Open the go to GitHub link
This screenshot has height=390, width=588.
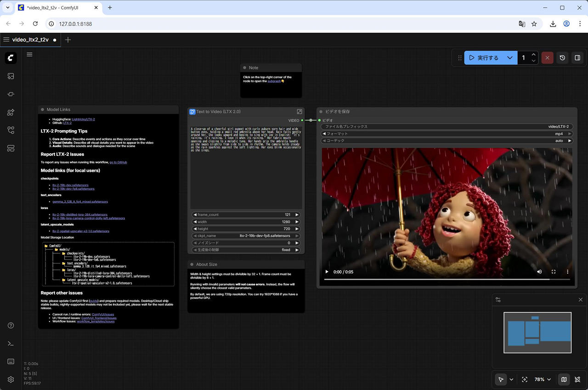coord(118,162)
